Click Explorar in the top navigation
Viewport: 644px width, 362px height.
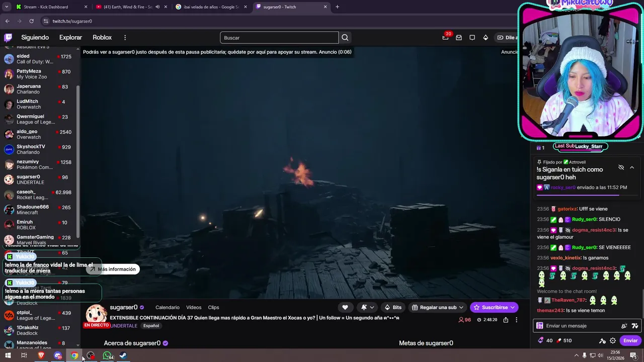click(x=70, y=38)
